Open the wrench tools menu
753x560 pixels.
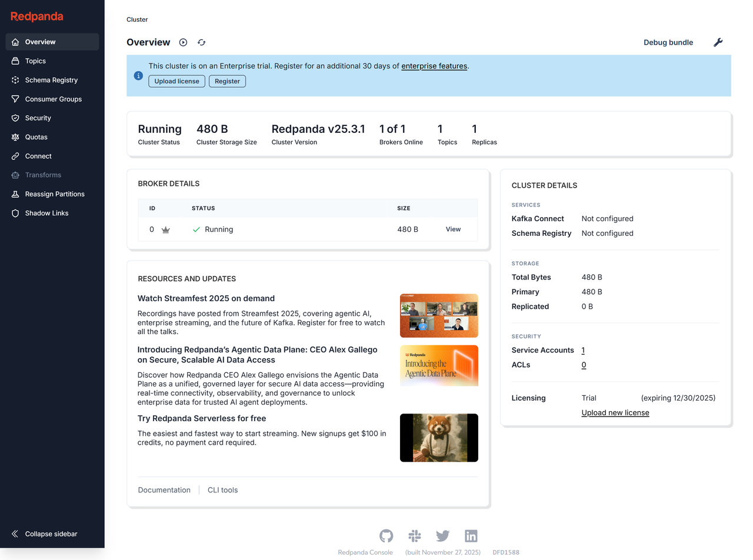click(x=718, y=42)
